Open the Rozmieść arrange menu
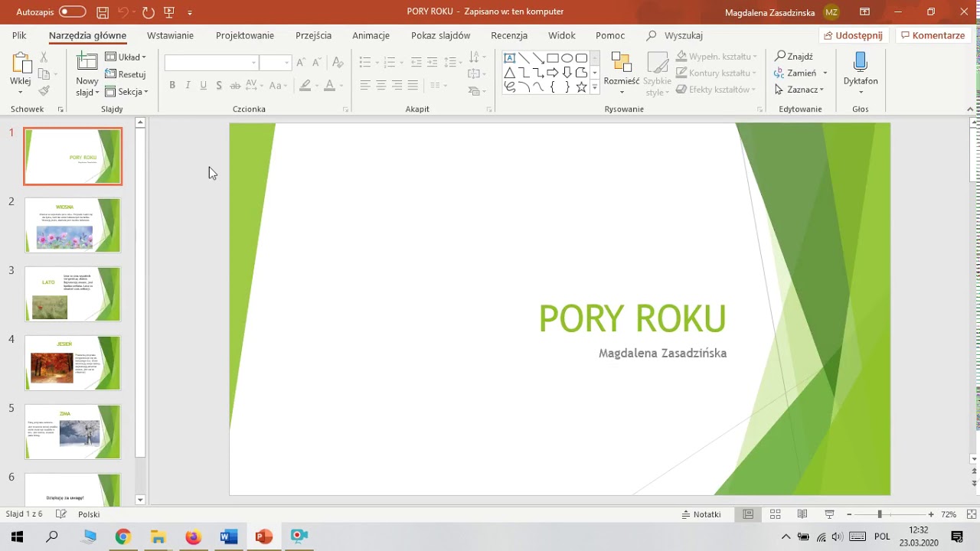 coord(622,74)
